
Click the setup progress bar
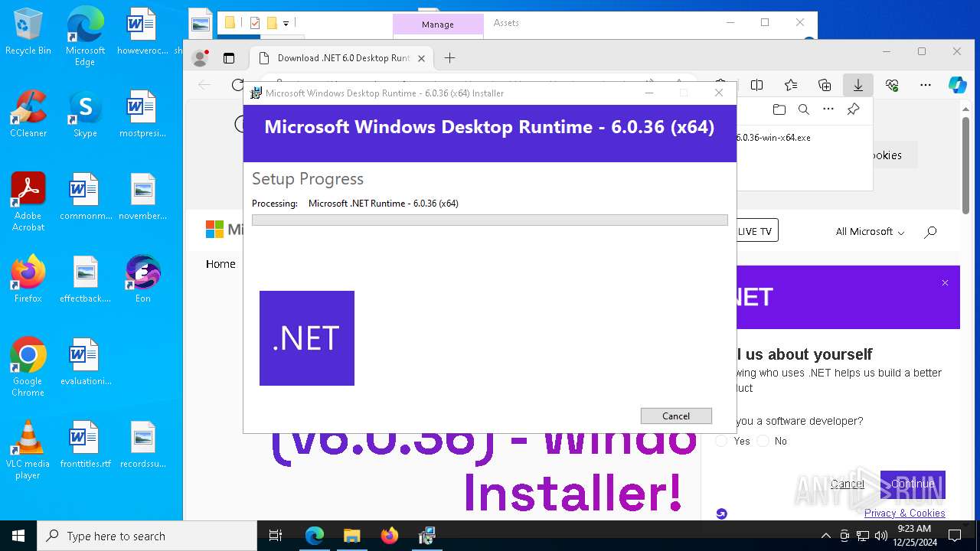click(489, 220)
